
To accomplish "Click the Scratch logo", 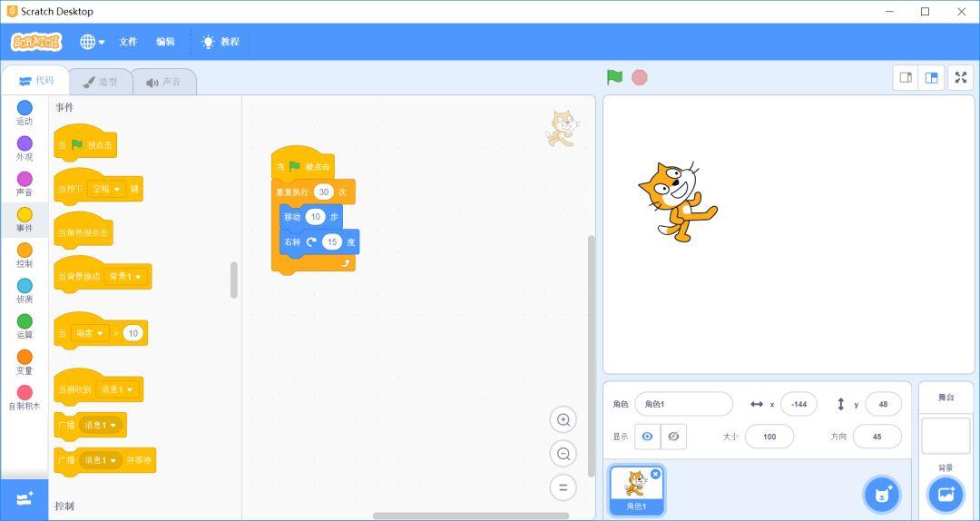I will (x=36, y=42).
